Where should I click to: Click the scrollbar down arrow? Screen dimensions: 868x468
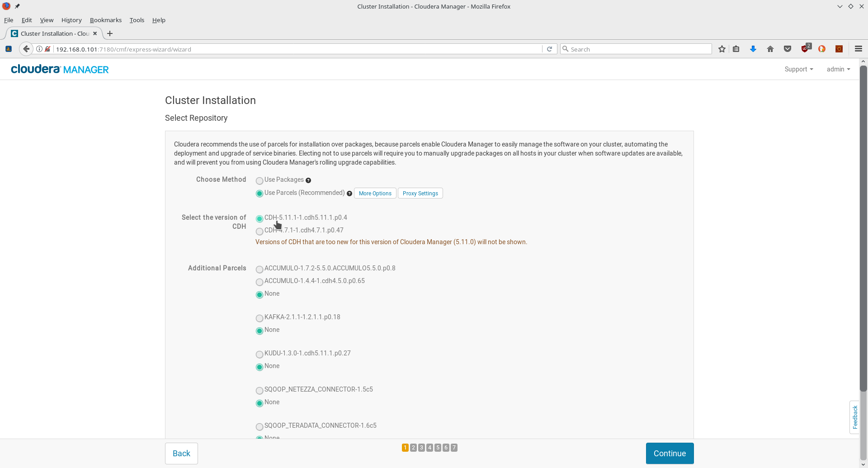863,464
